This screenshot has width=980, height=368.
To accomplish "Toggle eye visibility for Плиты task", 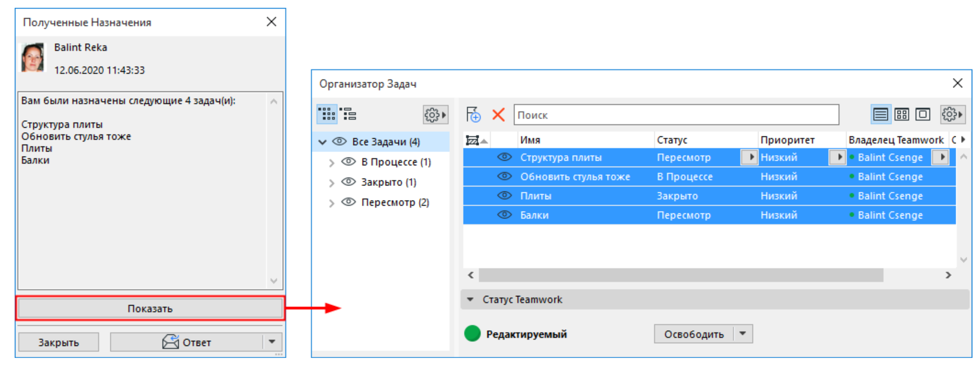I will [504, 195].
